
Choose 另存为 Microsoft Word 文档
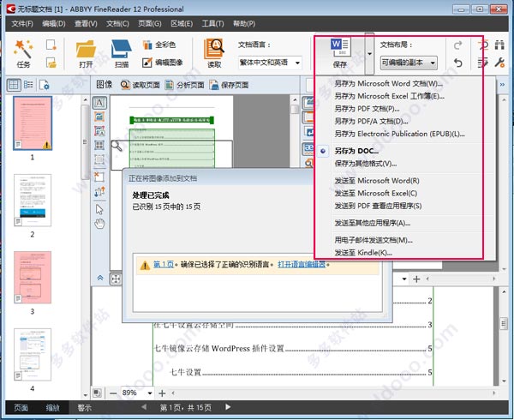tap(388, 84)
